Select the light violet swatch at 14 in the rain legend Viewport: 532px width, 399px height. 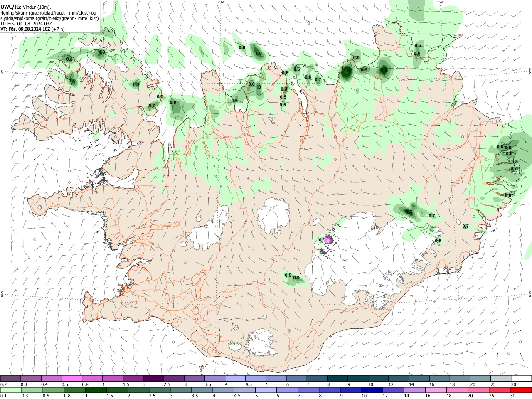414,390
